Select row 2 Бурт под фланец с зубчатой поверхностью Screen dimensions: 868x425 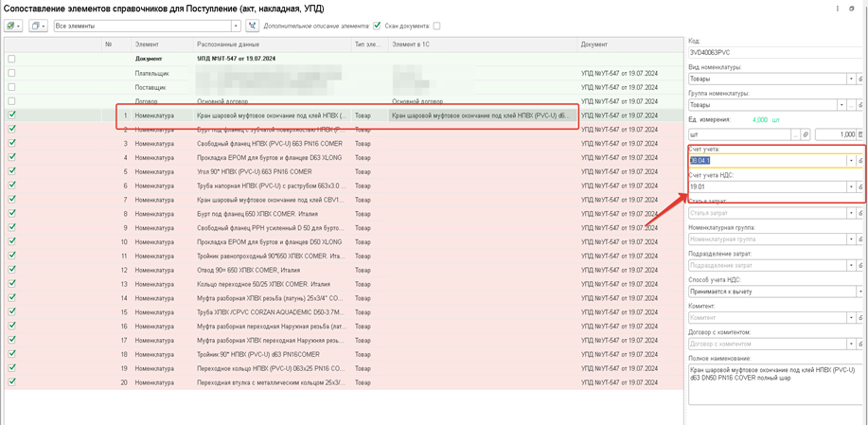(x=344, y=130)
